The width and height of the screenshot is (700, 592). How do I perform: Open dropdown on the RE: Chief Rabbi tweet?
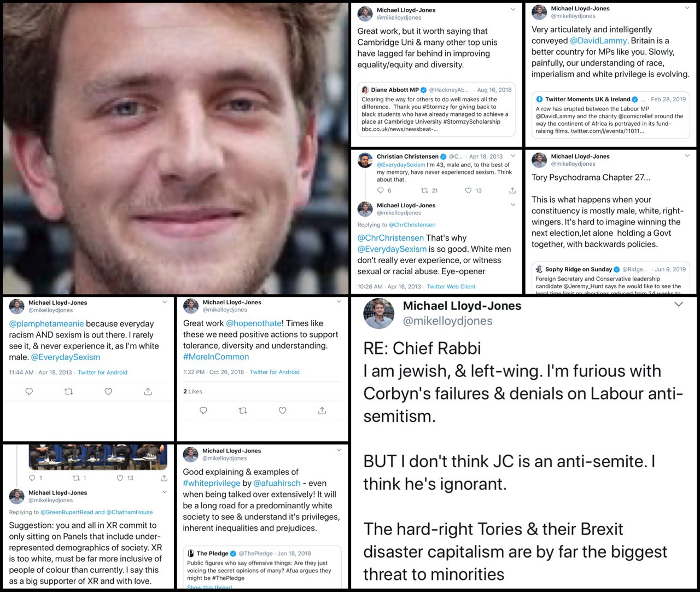click(x=679, y=304)
